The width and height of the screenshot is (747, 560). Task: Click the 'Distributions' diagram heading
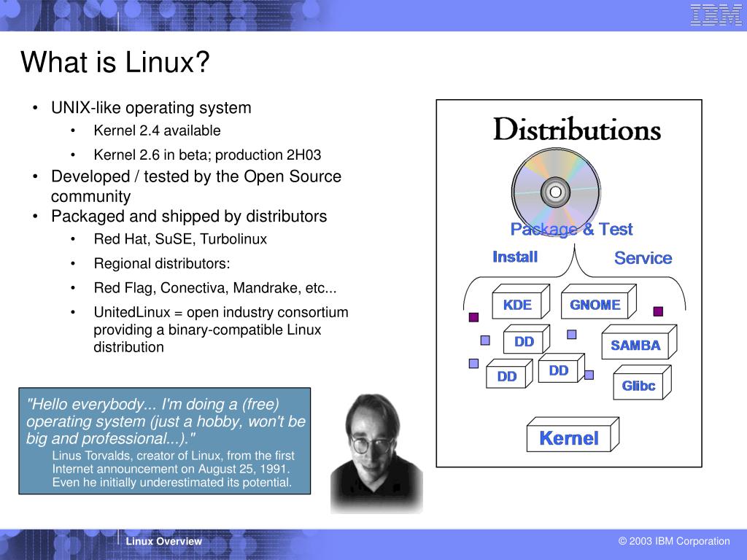[577, 129]
